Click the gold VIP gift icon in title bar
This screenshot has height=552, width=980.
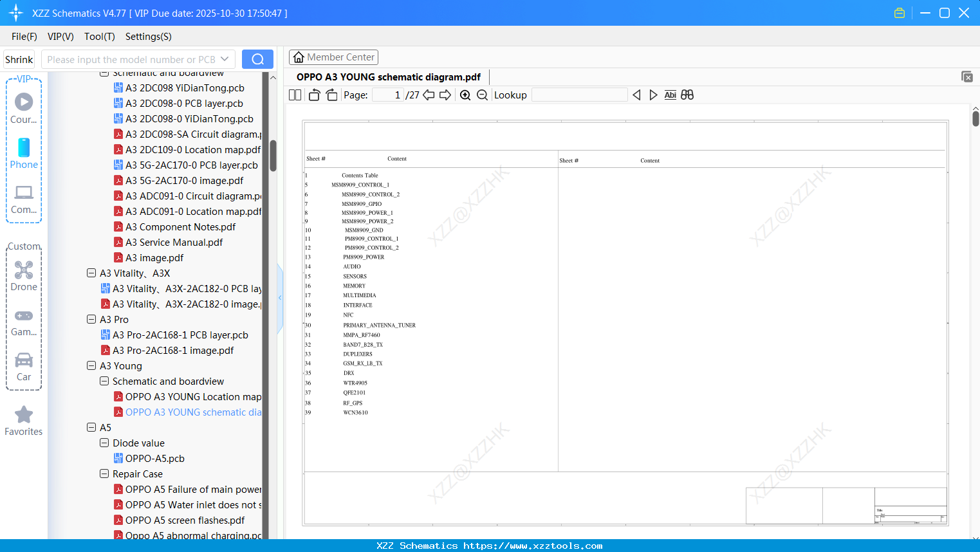(x=900, y=13)
